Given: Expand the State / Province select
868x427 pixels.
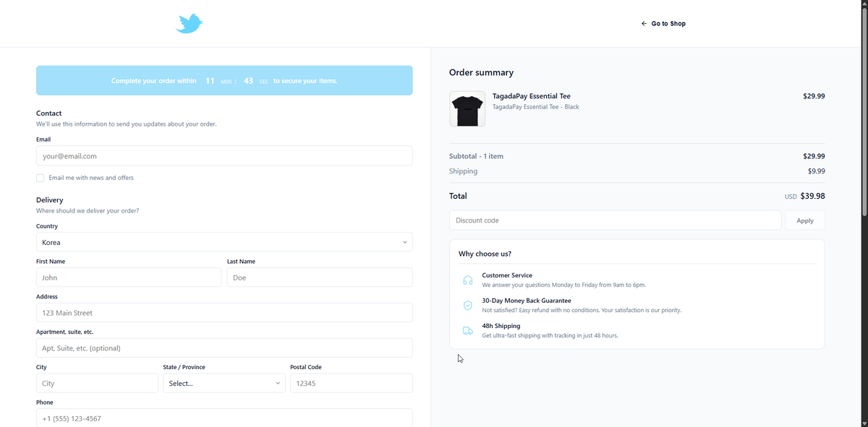Looking at the screenshot, I should 224,383.
